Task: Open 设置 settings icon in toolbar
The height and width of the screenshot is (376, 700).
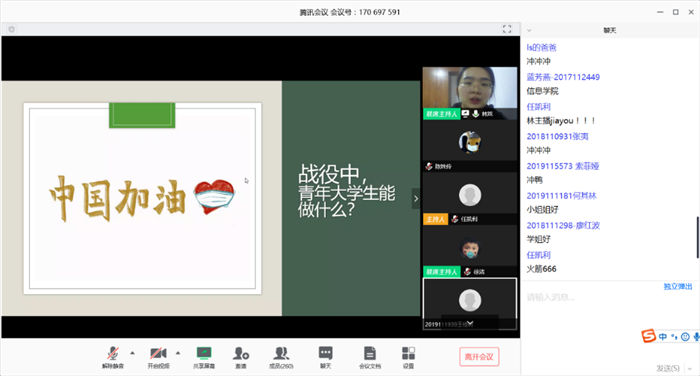Action: pos(408,357)
